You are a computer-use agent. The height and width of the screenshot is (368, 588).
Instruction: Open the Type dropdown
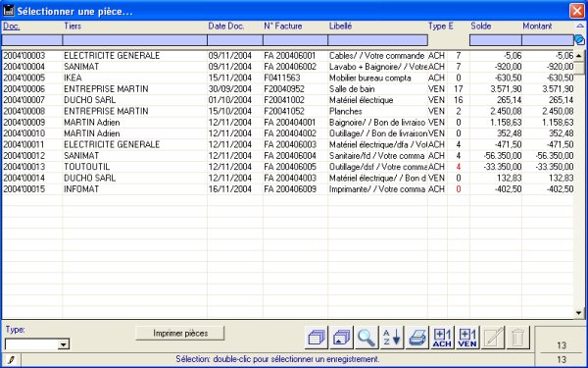64,344
